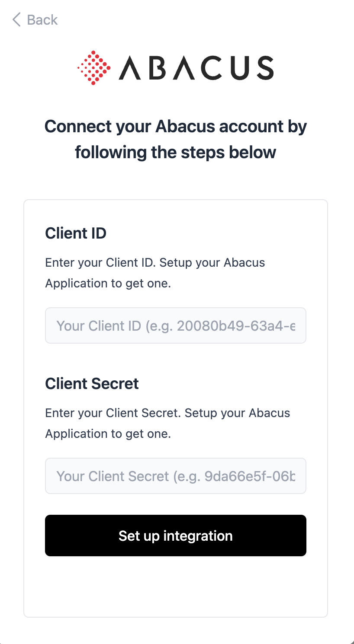Click the 'following the steps below' heading line
The height and width of the screenshot is (644, 354).
(176, 152)
